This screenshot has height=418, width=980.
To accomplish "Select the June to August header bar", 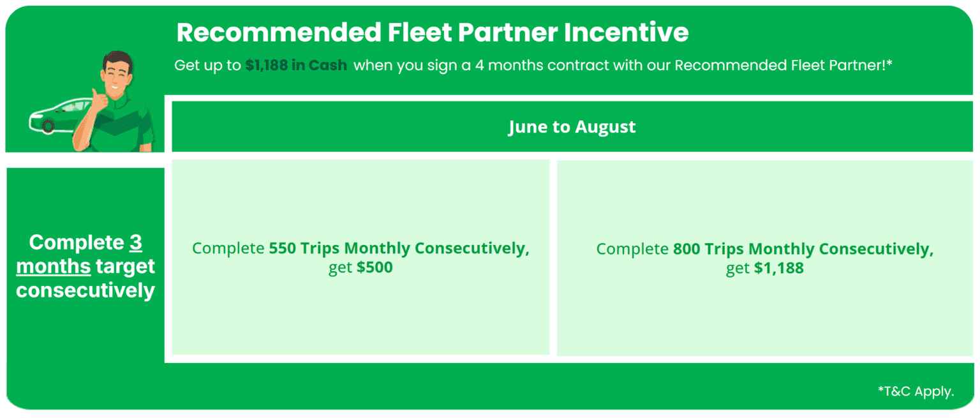I will tap(572, 126).
